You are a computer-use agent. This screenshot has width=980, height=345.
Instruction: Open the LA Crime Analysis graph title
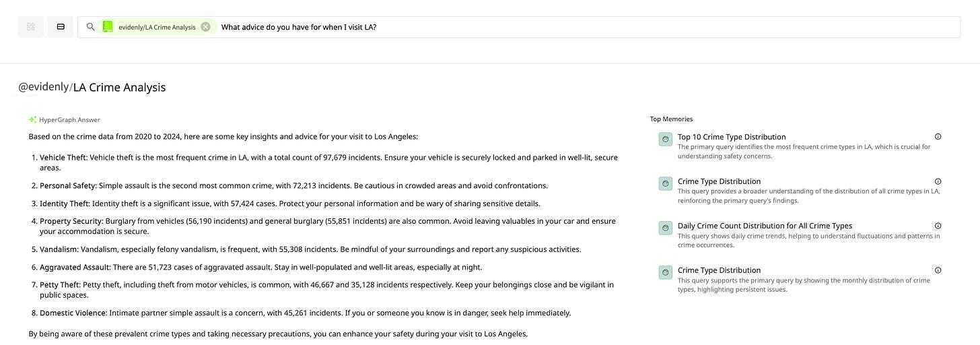coord(119,87)
